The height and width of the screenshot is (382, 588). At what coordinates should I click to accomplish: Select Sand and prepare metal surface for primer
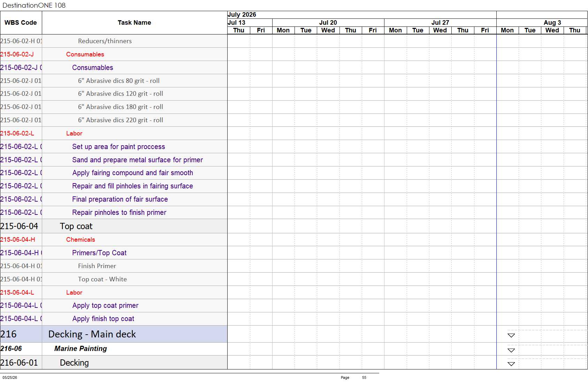click(138, 160)
